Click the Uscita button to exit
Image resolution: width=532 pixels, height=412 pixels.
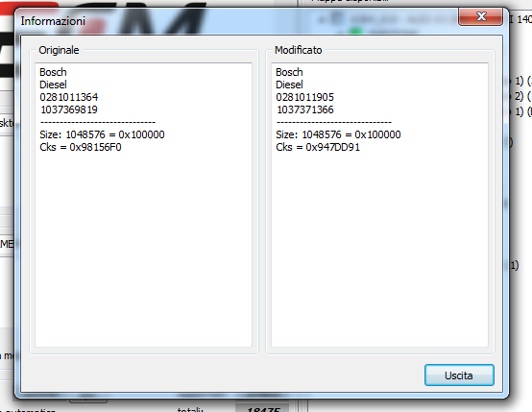459,376
